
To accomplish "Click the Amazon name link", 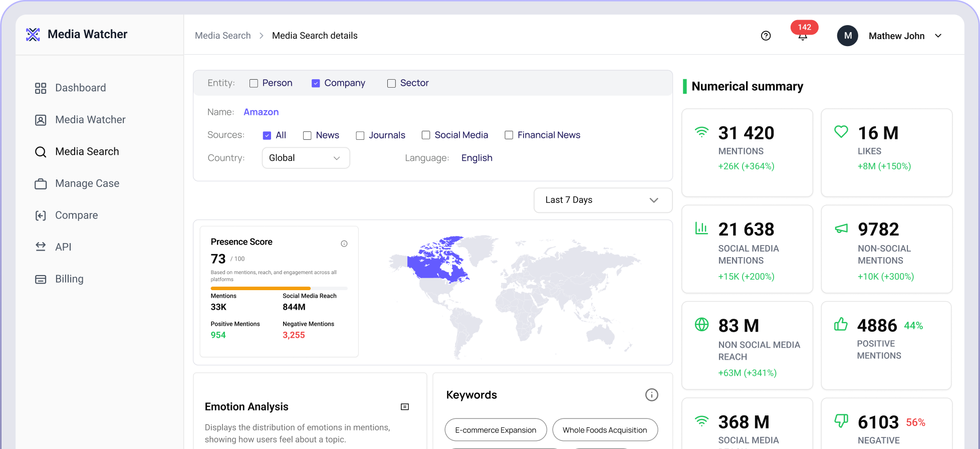I will (x=261, y=112).
